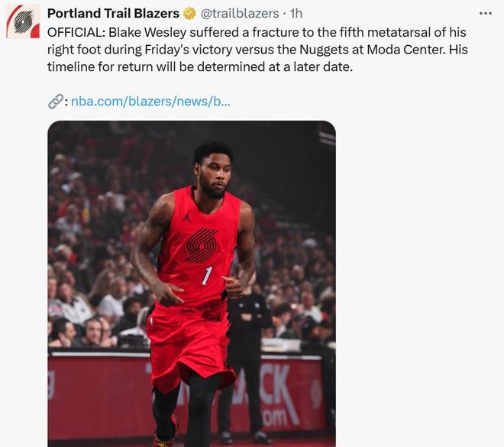Click the tweet text starting with OFFICIAL

[x=257, y=50]
